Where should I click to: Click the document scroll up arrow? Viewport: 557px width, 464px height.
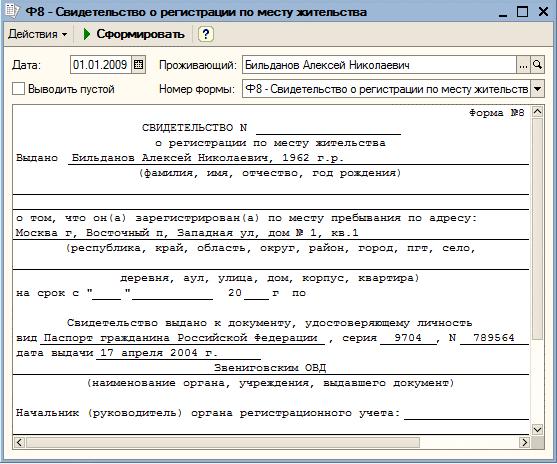coord(537,112)
